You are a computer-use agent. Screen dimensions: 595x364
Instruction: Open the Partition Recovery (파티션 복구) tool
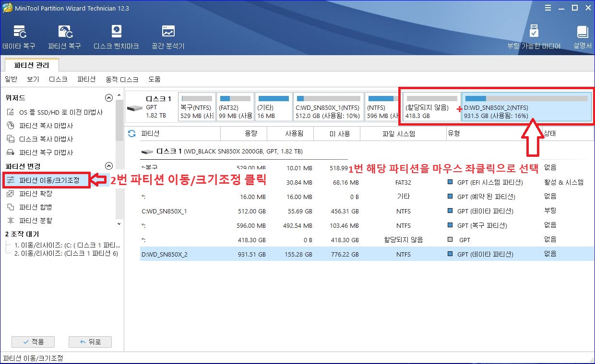pos(64,37)
